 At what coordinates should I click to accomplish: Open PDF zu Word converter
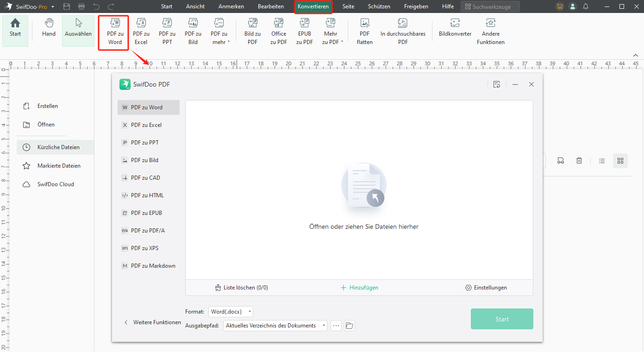[x=115, y=32]
